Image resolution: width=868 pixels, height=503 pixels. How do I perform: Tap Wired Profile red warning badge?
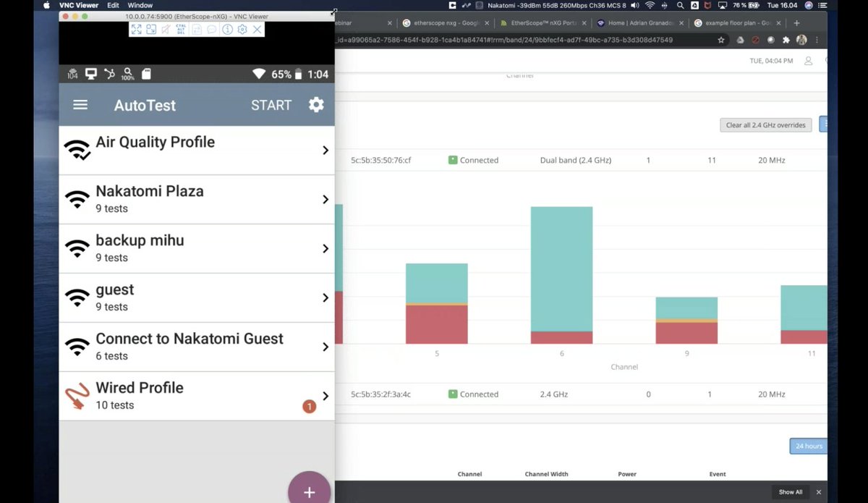point(309,407)
